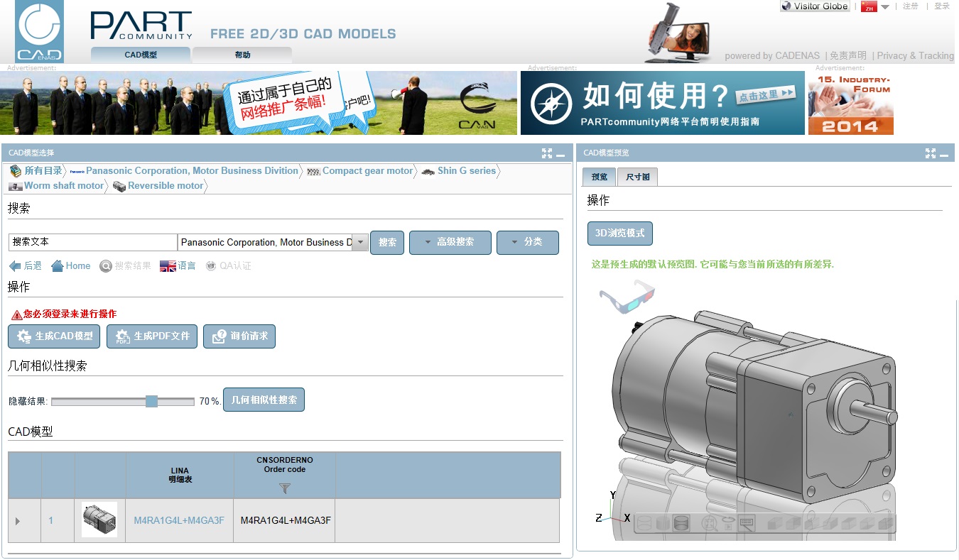Screen dimensions: 959x560
Task: Click the zoom-to-fit magnifier icon
Action: 709,524
